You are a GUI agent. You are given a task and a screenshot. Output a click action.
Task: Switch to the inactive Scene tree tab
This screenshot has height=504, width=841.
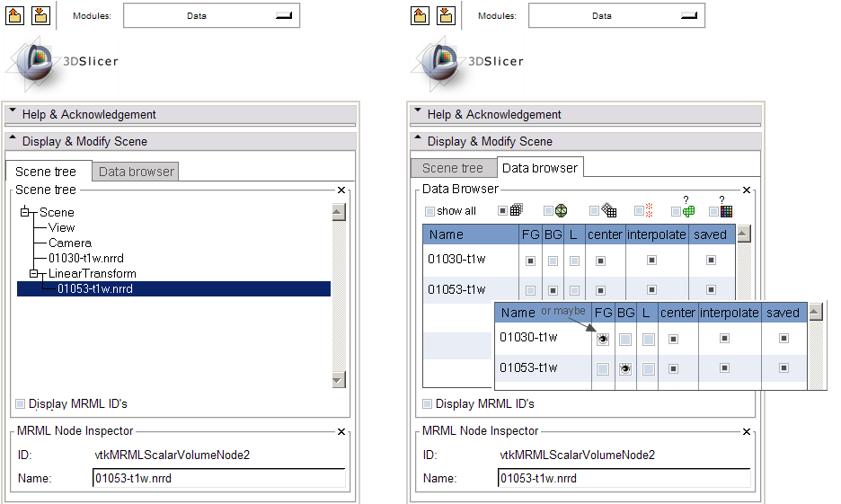452,168
